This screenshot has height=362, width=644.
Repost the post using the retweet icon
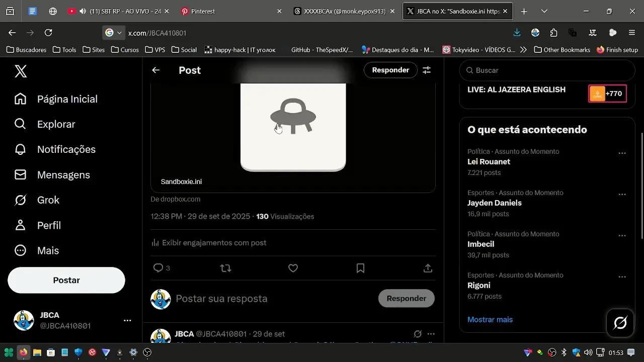226,268
